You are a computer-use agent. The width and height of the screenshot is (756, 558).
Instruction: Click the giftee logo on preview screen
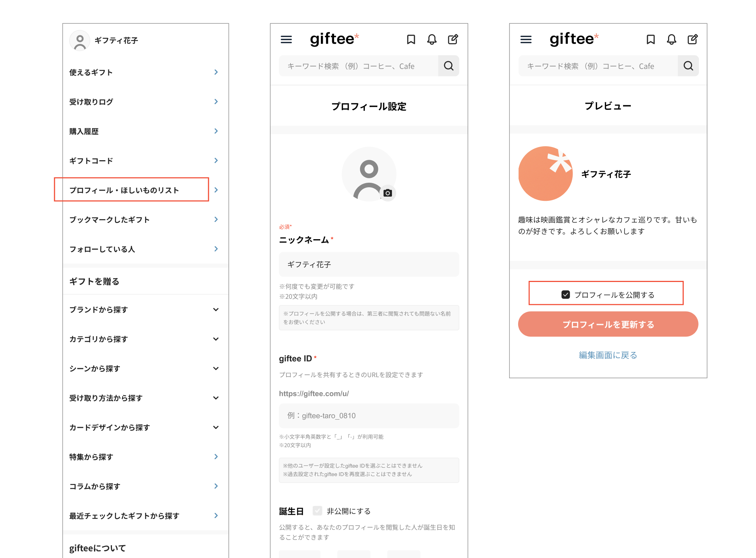pos(574,39)
